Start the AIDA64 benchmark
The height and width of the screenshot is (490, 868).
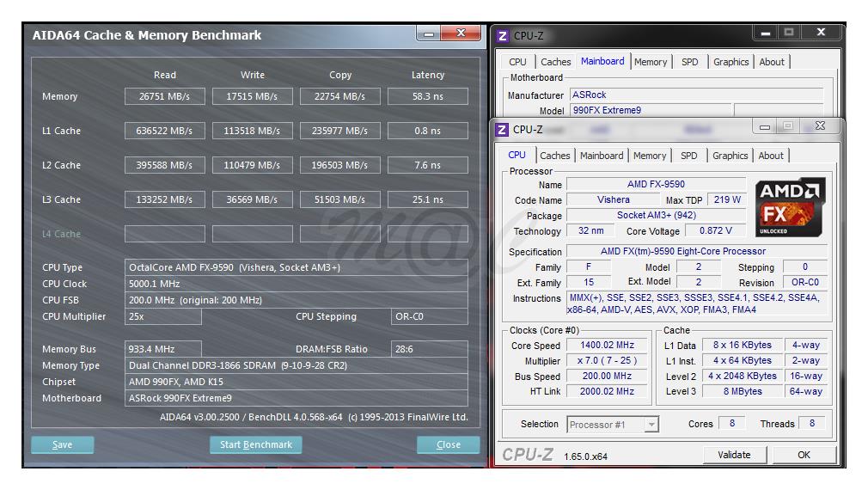256,444
